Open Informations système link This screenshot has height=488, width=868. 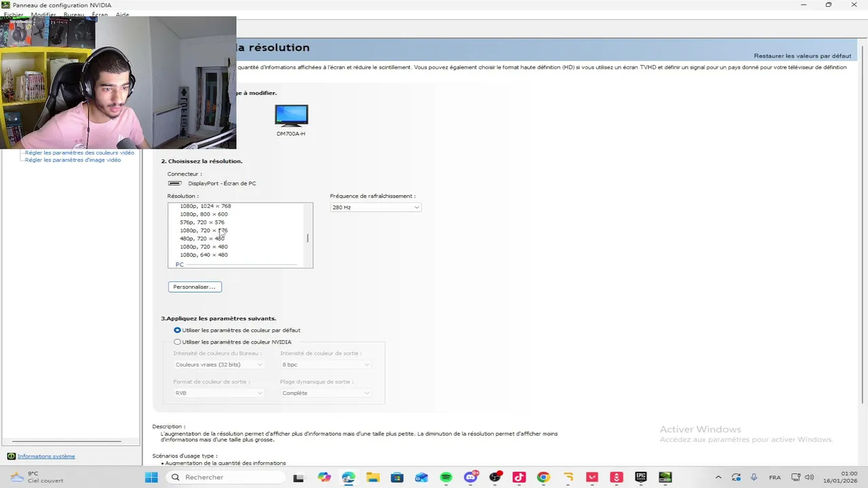point(46,456)
